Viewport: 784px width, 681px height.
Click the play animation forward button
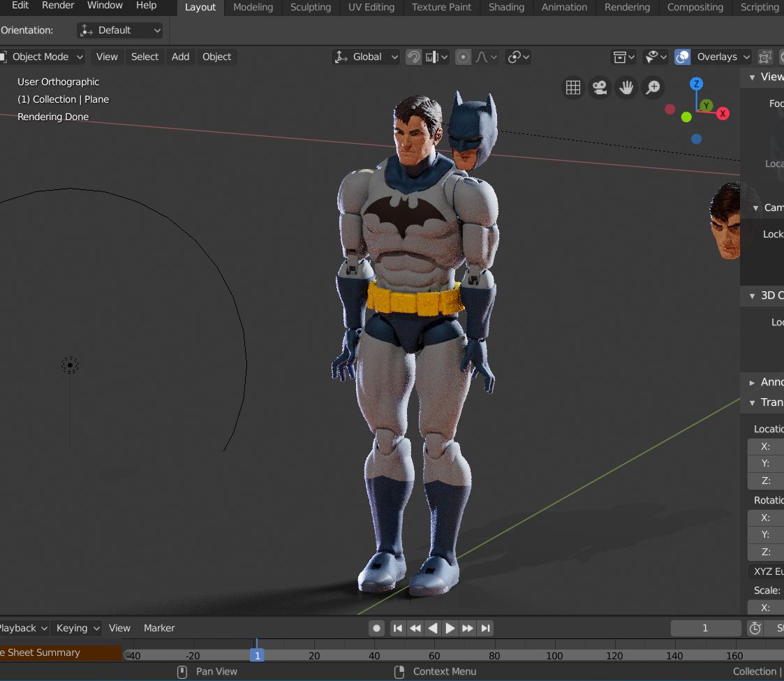point(450,628)
